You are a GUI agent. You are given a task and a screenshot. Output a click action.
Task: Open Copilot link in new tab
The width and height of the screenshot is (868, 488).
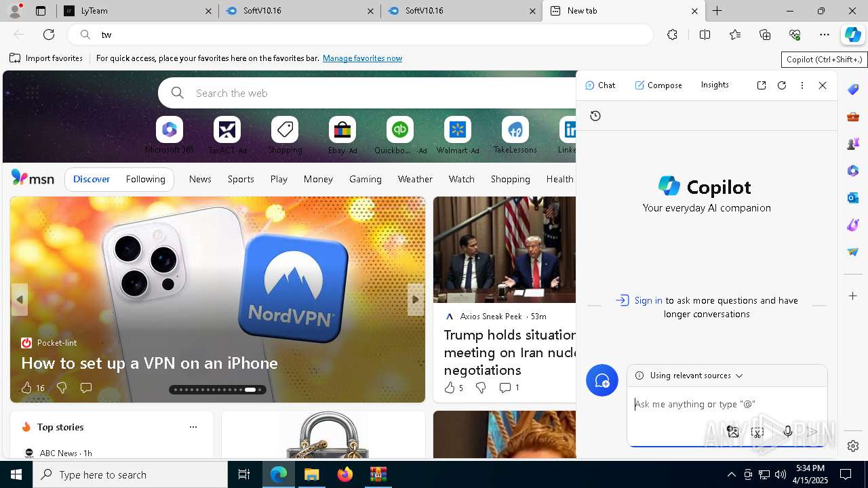(762, 85)
